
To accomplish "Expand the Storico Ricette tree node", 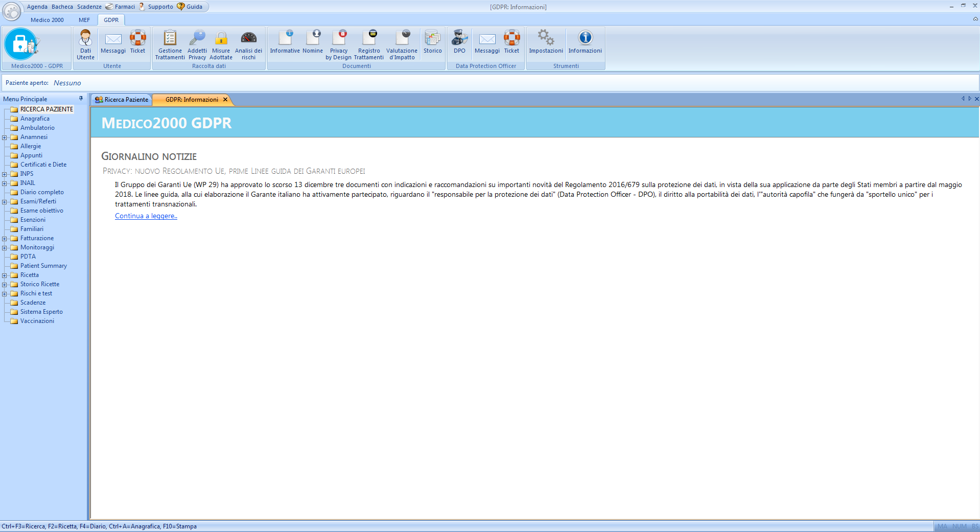I will [x=5, y=285].
